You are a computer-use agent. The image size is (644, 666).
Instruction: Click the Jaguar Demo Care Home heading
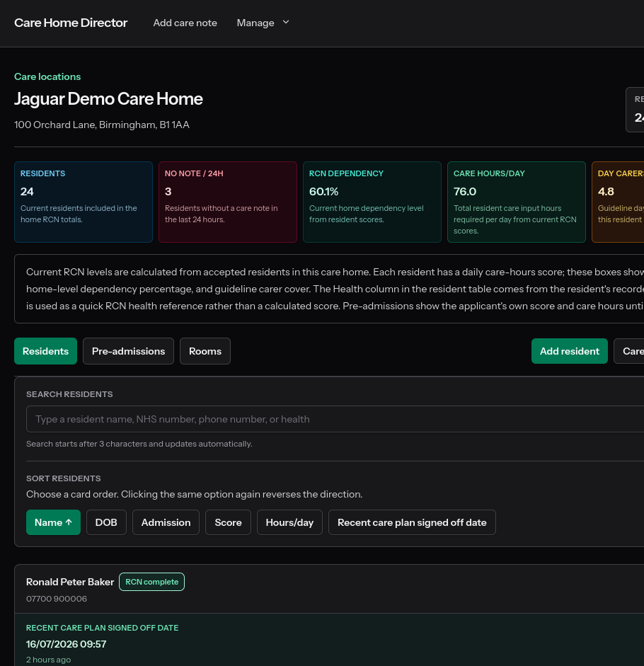click(108, 99)
